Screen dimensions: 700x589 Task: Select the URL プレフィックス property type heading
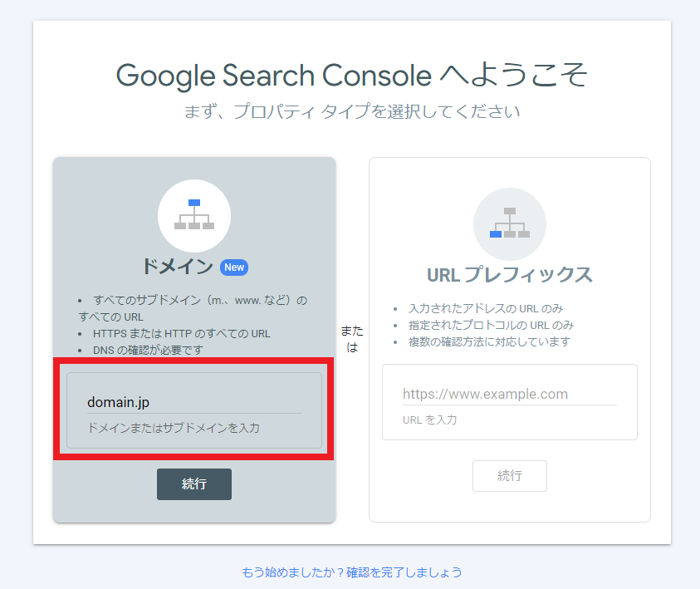[x=509, y=275]
